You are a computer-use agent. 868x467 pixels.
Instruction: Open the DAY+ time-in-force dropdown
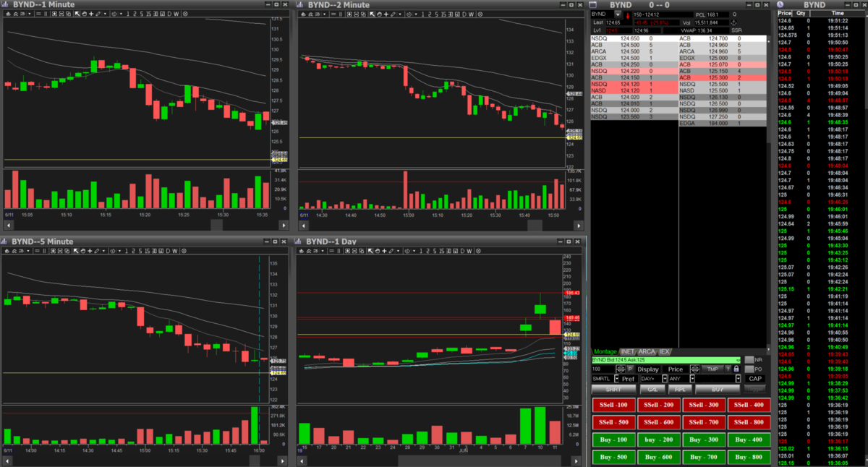(665, 378)
